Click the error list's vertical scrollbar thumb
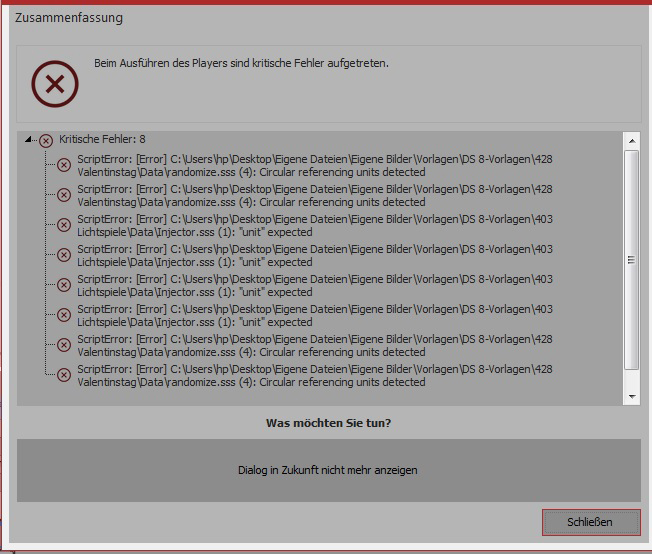652x554 pixels. click(631, 260)
